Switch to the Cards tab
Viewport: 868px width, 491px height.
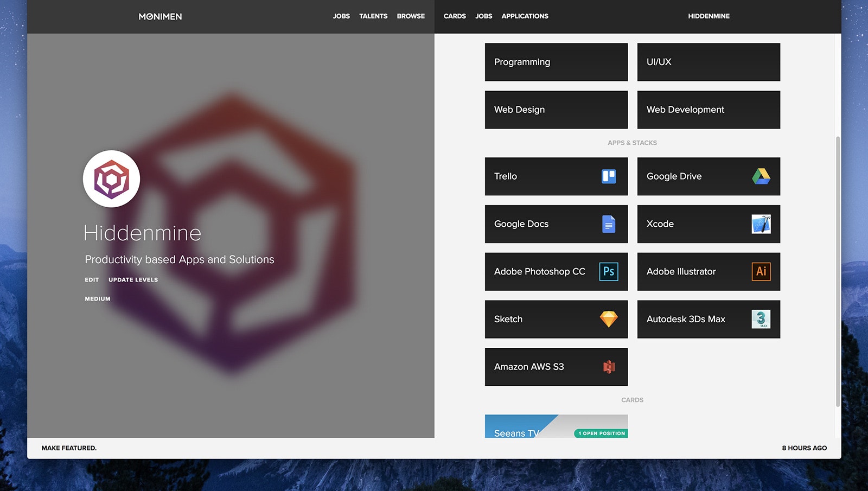pyautogui.click(x=455, y=16)
